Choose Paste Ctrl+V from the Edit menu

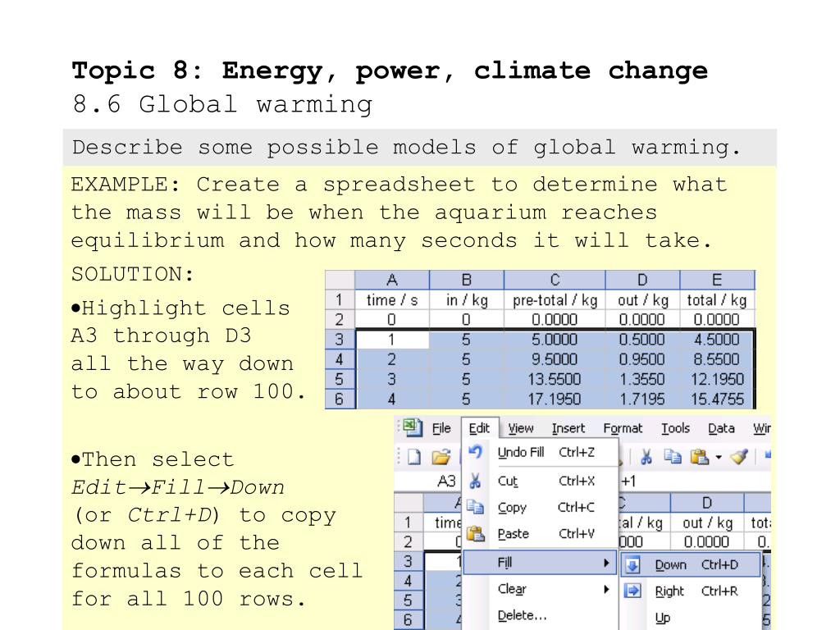tap(541, 533)
